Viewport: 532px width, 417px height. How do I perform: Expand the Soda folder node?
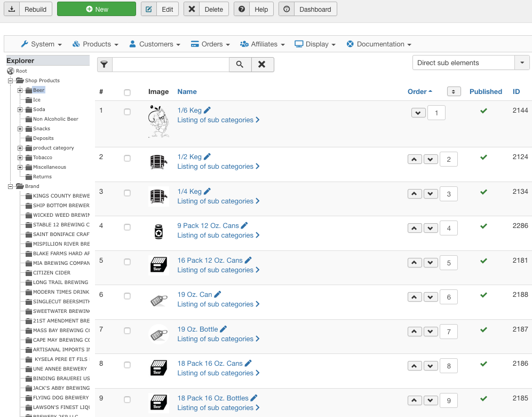(20, 109)
